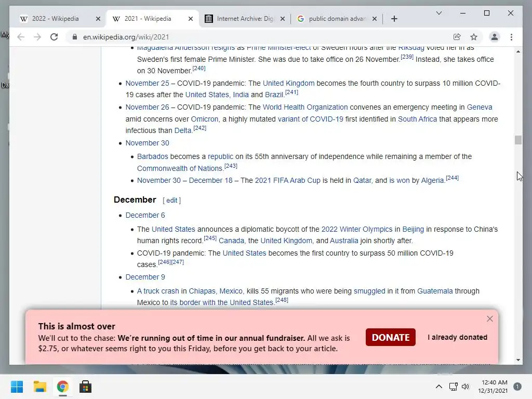Screen dimensions: 532x399
Task: Click scrollbar up arrow
Action: point(518,51)
